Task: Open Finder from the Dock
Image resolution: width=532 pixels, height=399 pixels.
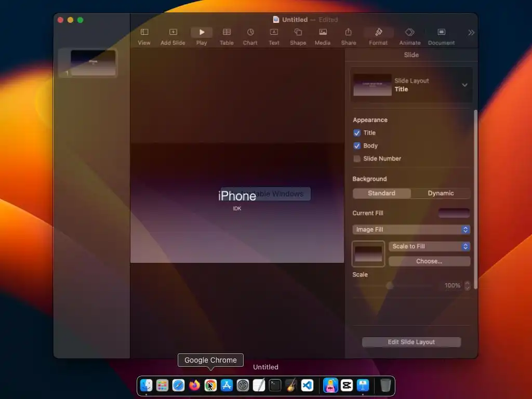Action: pos(146,385)
